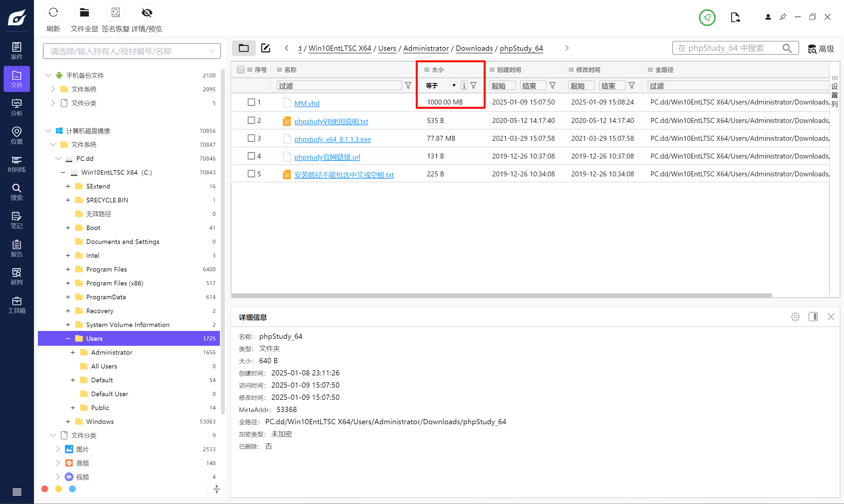Click the yellow color dot
The width and height of the screenshot is (844, 504).
click(x=58, y=489)
